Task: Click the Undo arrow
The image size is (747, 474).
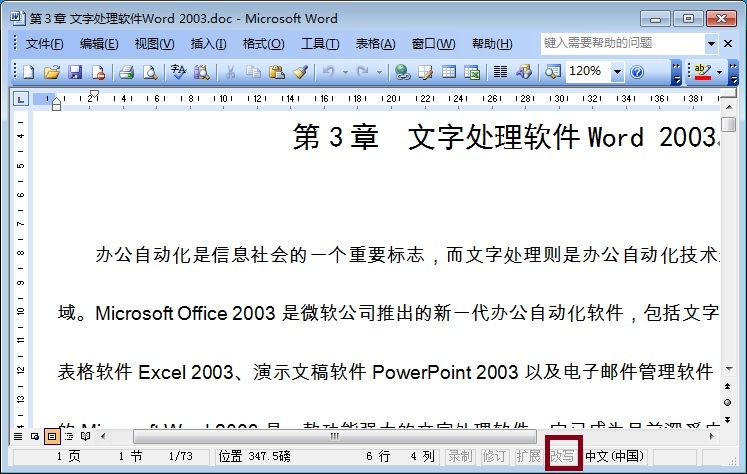Action: click(328, 72)
